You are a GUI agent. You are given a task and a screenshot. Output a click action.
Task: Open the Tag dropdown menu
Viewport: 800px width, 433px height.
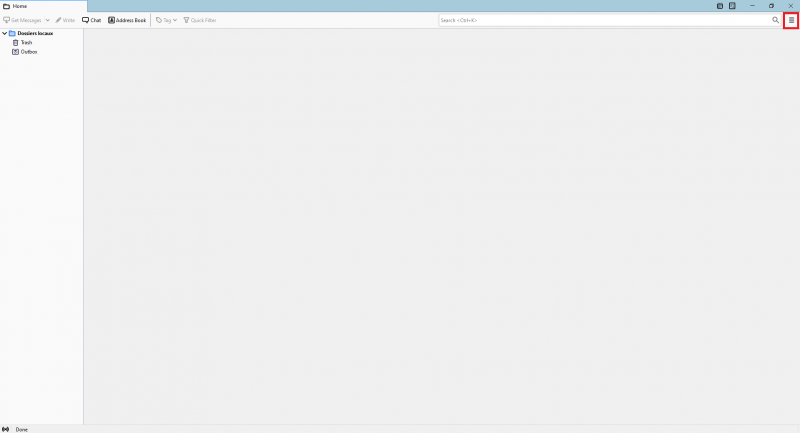pyautogui.click(x=166, y=20)
